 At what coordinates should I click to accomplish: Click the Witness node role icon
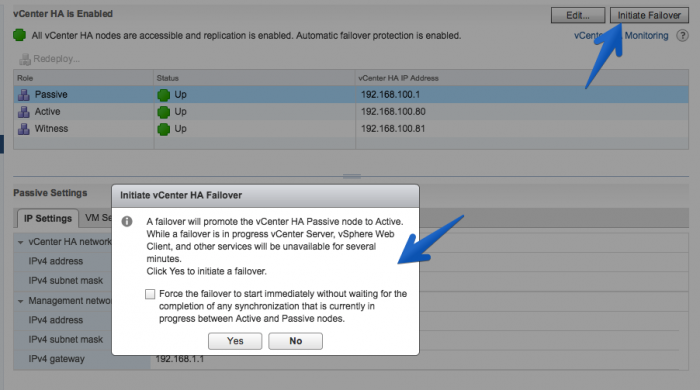tap(24, 129)
